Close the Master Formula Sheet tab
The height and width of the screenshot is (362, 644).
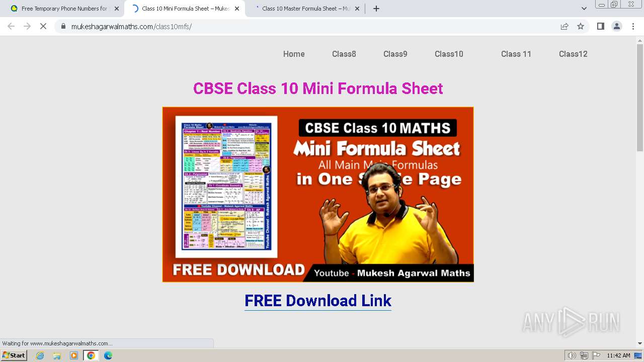click(357, 9)
